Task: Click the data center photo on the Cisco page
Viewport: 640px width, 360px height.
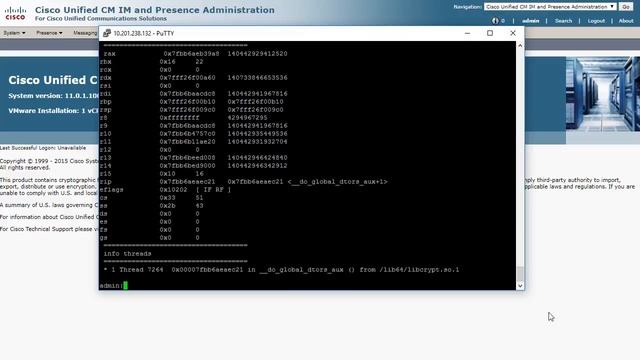Action: pyautogui.click(x=603, y=94)
